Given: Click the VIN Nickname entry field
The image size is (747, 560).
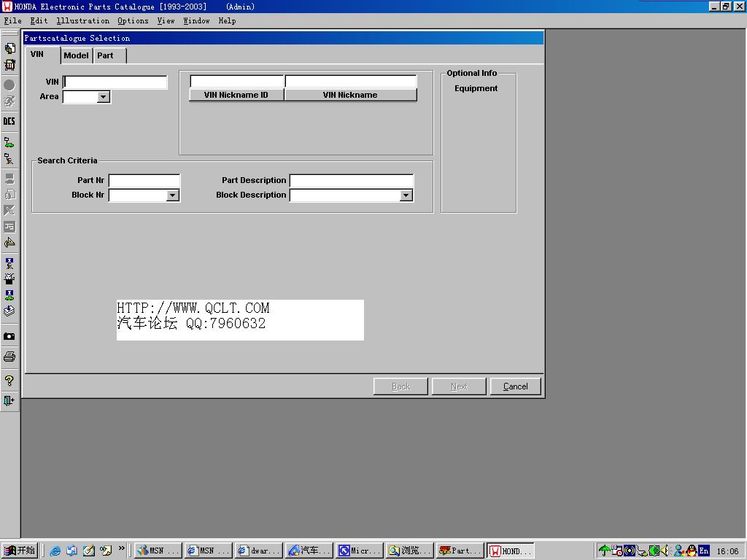Looking at the screenshot, I should [x=351, y=82].
